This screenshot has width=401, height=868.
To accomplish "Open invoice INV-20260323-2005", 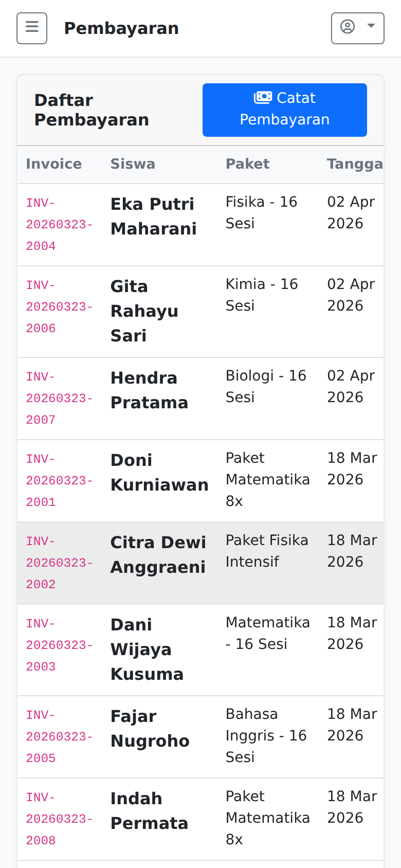I will 59,737.
